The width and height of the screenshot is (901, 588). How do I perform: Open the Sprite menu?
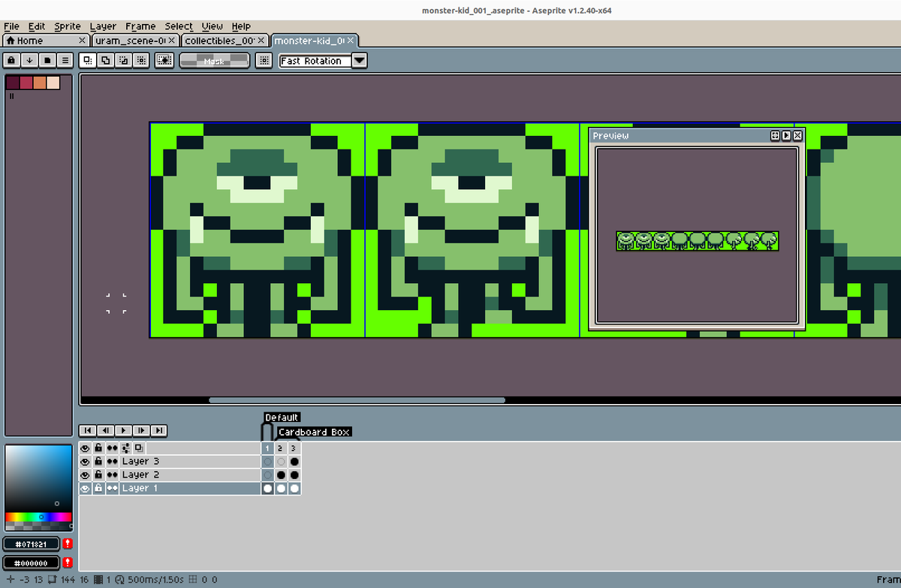[x=68, y=26]
